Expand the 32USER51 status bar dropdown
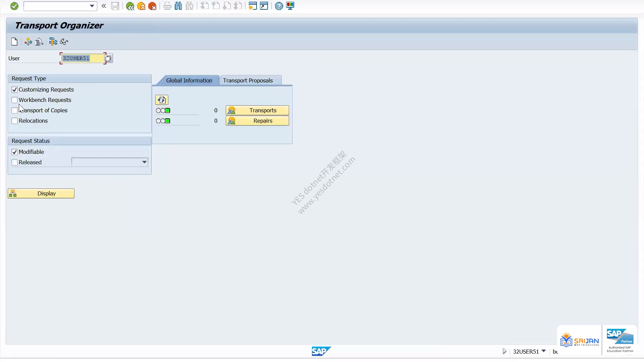The height and width of the screenshot is (362, 644). pyautogui.click(x=544, y=351)
